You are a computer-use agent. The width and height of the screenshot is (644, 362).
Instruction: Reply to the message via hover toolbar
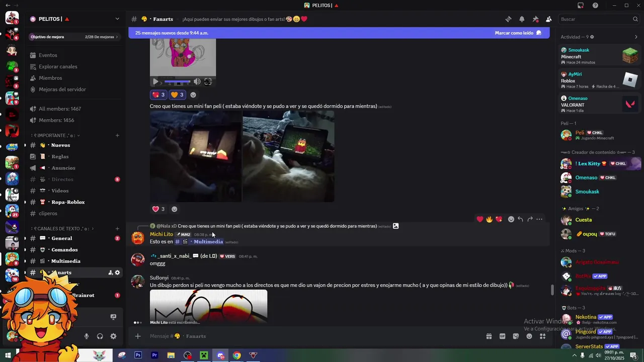[520, 219]
